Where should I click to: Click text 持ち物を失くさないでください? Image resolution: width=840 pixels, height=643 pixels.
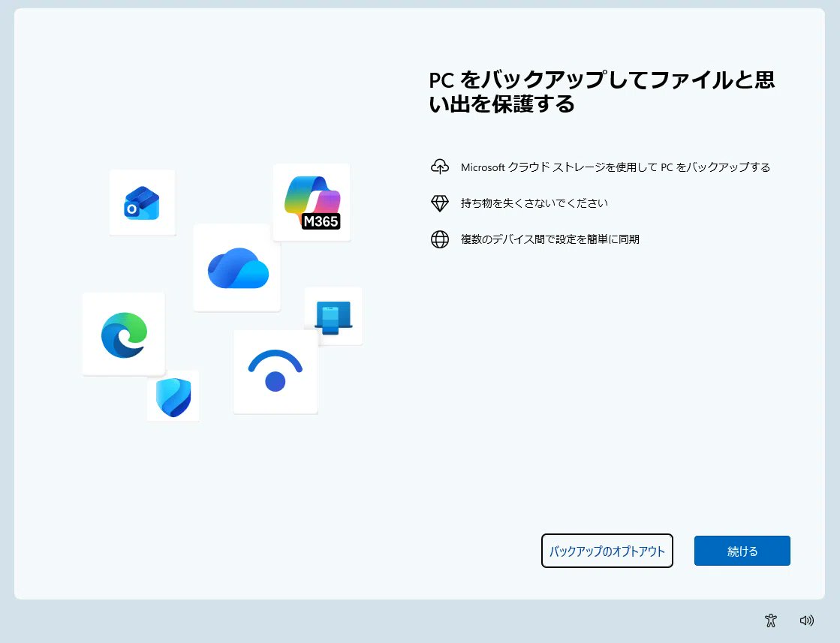tap(534, 203)
